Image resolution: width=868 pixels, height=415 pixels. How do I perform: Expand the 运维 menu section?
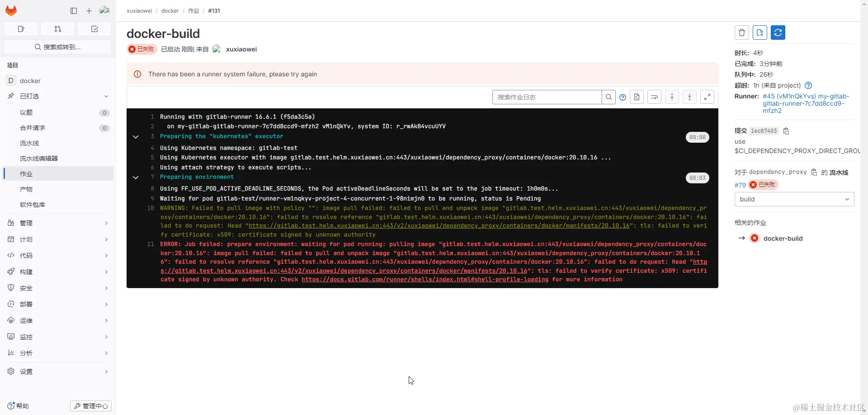click(x=59, y=321)
